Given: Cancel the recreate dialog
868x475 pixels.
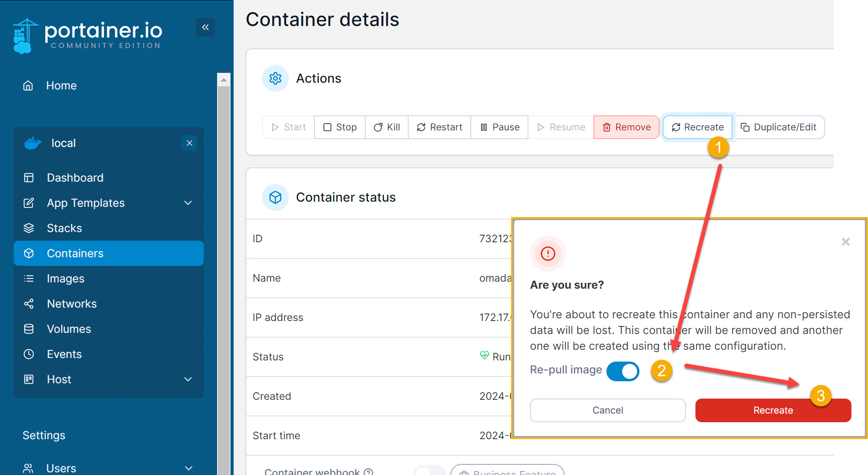Looking at the screenshot, I should point(608,410).
